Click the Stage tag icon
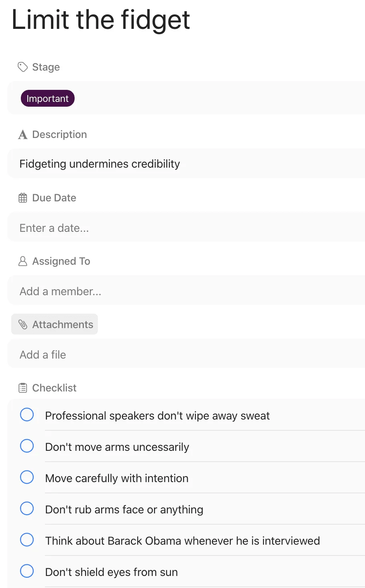Screen dimensions: 365x588 (x=23, y=67)
